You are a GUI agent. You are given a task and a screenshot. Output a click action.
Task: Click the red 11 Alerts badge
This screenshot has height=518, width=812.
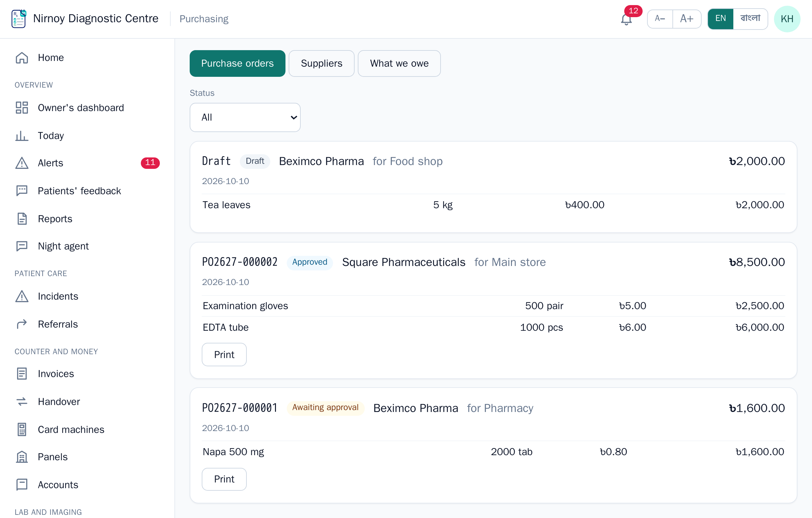coord(150,163)
